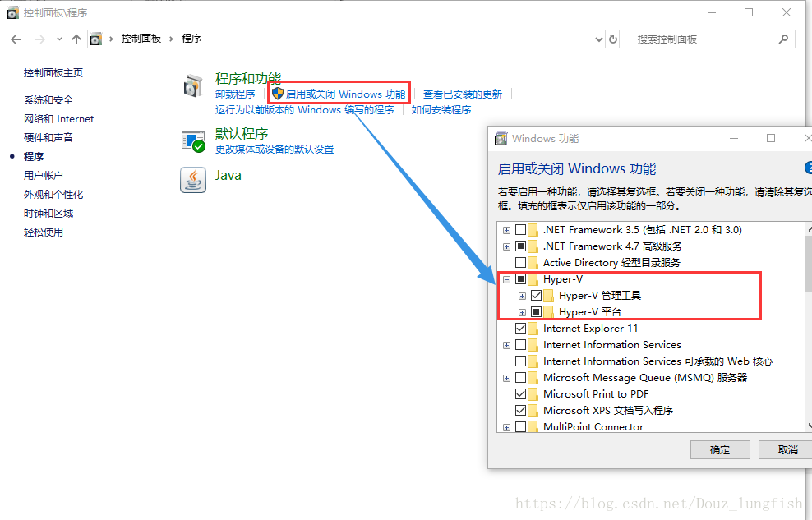Click the Refresh button in address bar
The width and height of the screenshot is (812, 520).
[613, 39]
